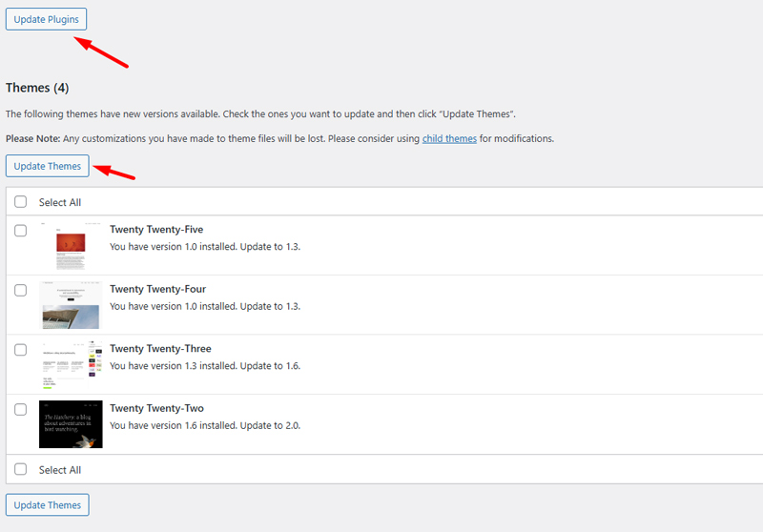The image size is (763, 532).
Task: Check the top Select All checkbox
Action: pos(21,202)
